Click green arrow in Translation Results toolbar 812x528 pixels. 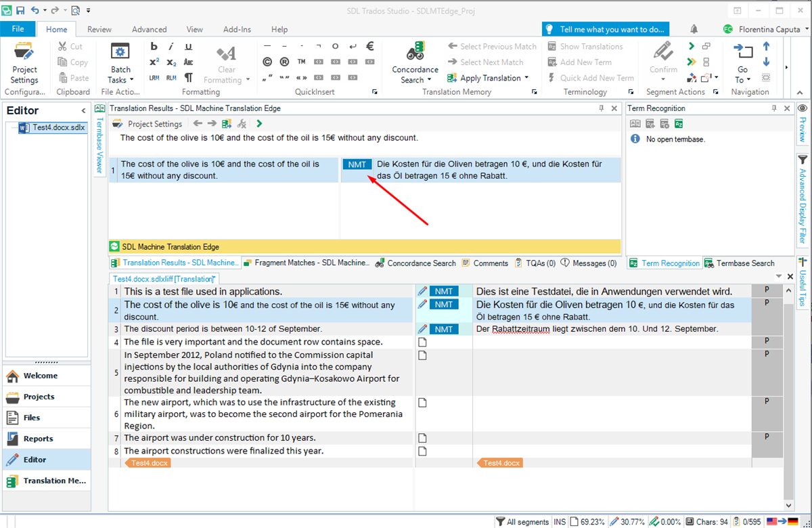(x=259, y=124)
